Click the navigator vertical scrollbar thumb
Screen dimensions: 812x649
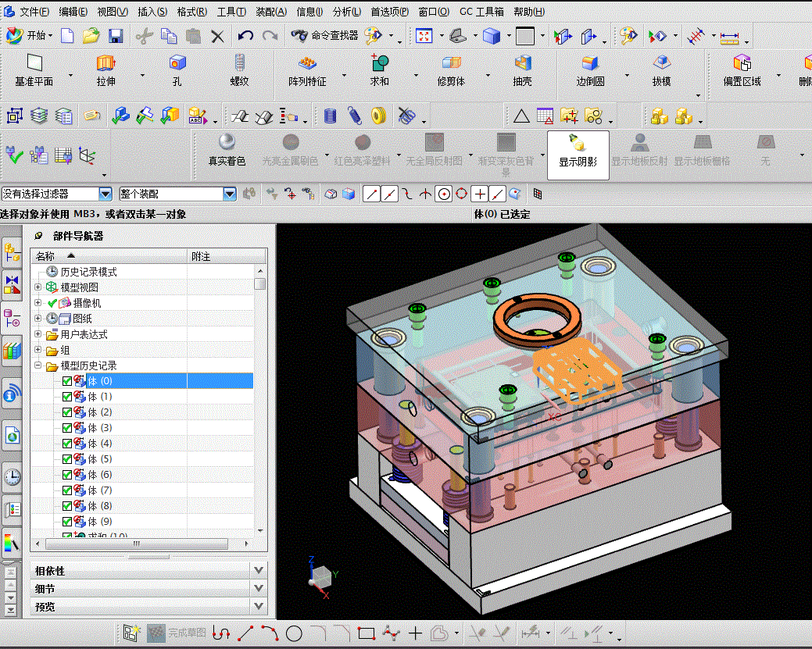(260, 283)
